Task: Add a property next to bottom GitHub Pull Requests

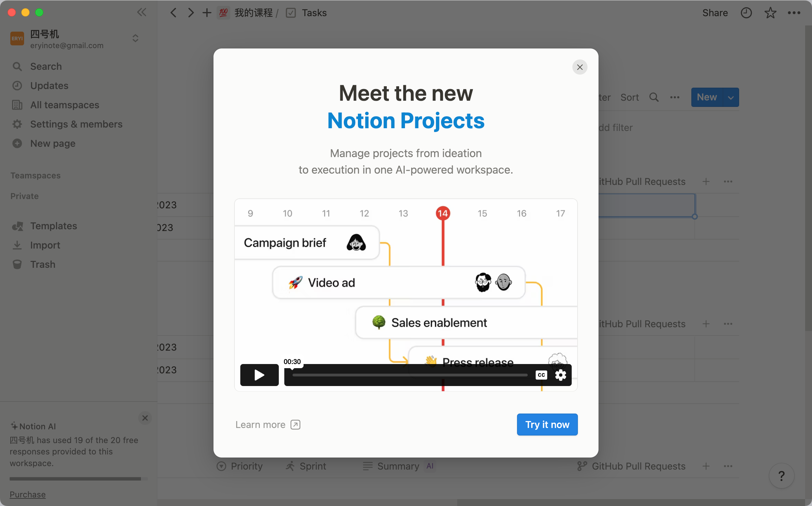Action: tap(706, 466)
